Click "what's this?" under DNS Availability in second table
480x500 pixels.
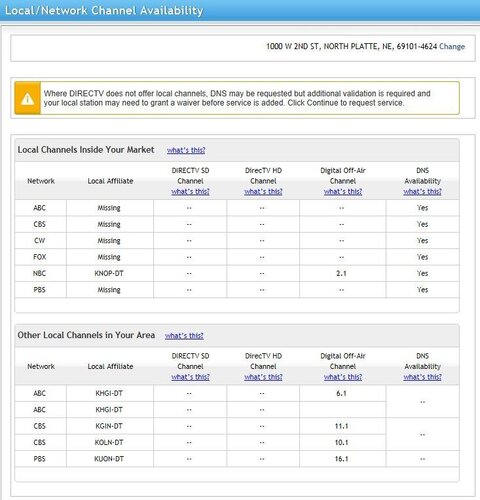pos(422,377)
